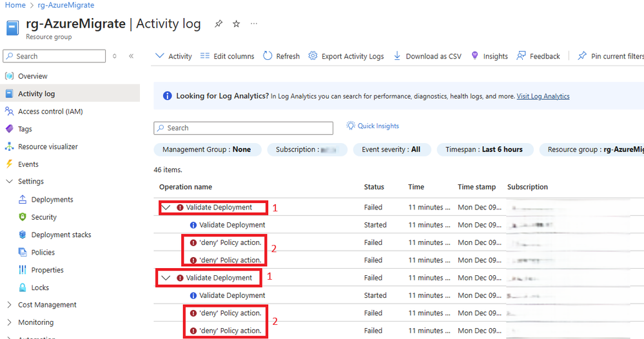Click Pin current filters button
This screenshot has height=339, width=644.
(x=610, y=56)
